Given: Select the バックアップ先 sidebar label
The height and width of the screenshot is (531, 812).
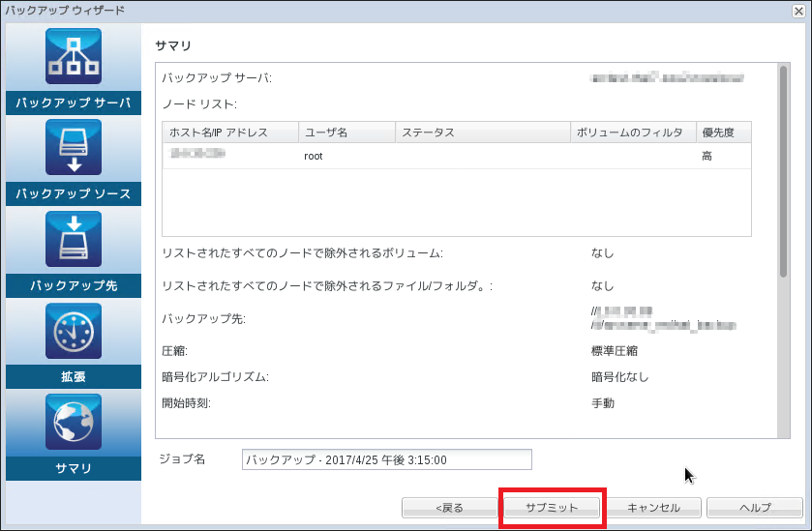Looking at the screenshot, I should (73, 285).
